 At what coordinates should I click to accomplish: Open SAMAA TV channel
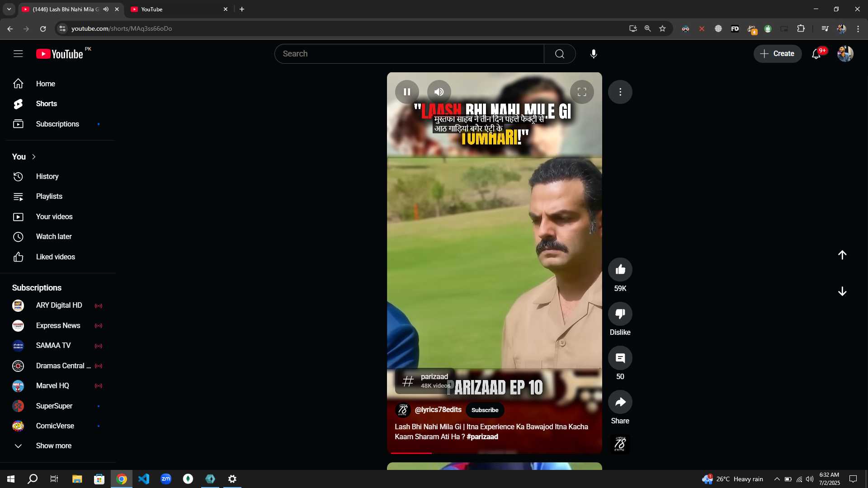point(58,346)
